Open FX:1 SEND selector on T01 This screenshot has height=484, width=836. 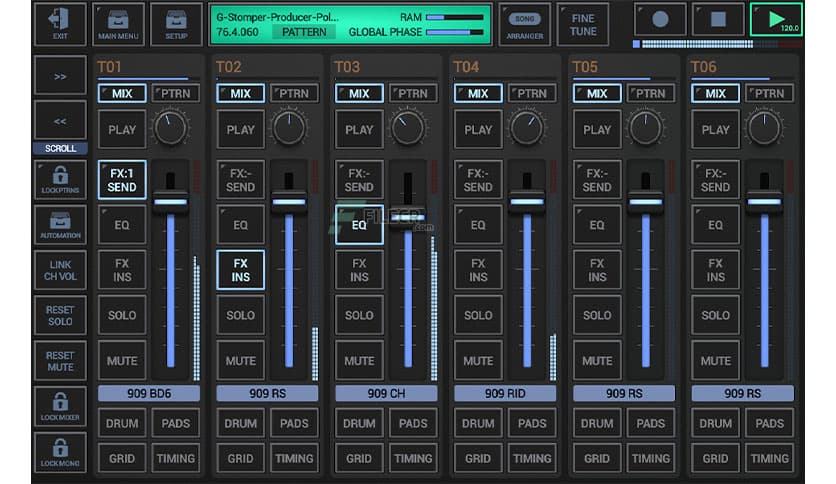tap(122, 180)
